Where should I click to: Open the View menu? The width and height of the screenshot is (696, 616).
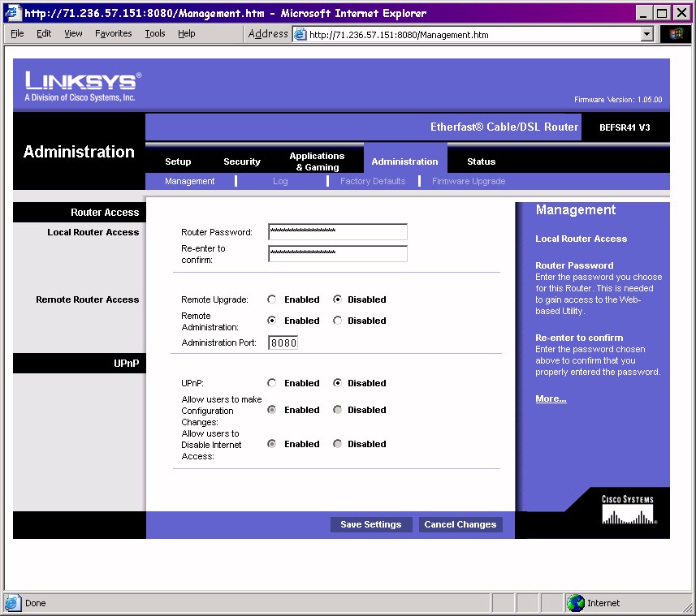pyautogui.click(x=73, y=34)
